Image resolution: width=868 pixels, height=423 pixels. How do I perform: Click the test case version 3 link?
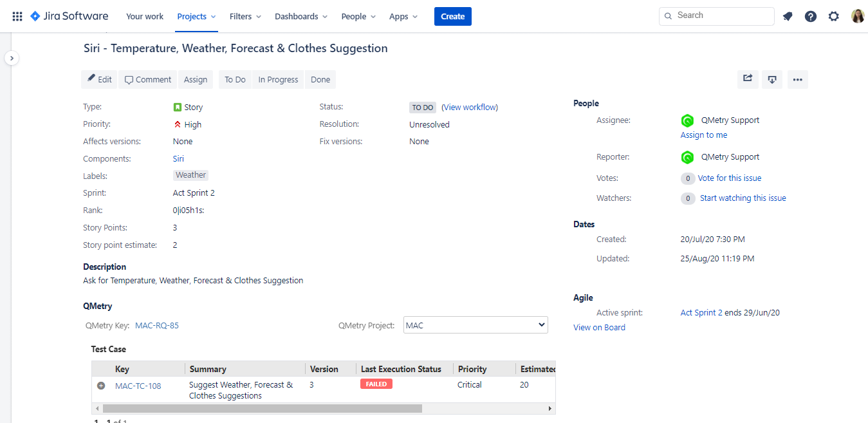[311, 385]
